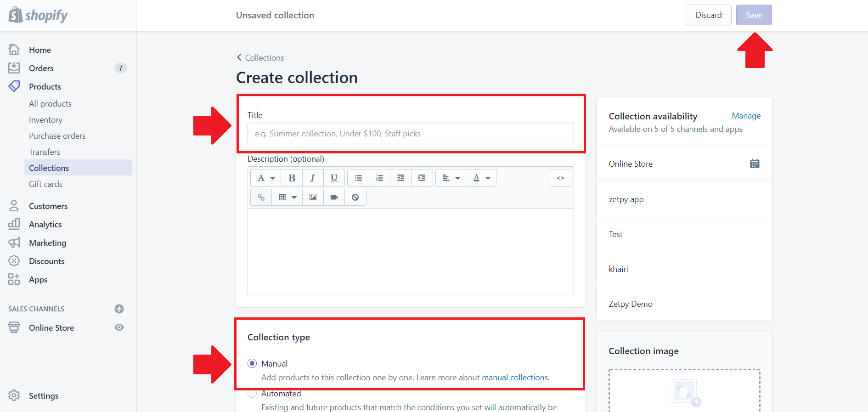
Task: Click the indent button
Action: pyautogui.click(x=422, y=178)
